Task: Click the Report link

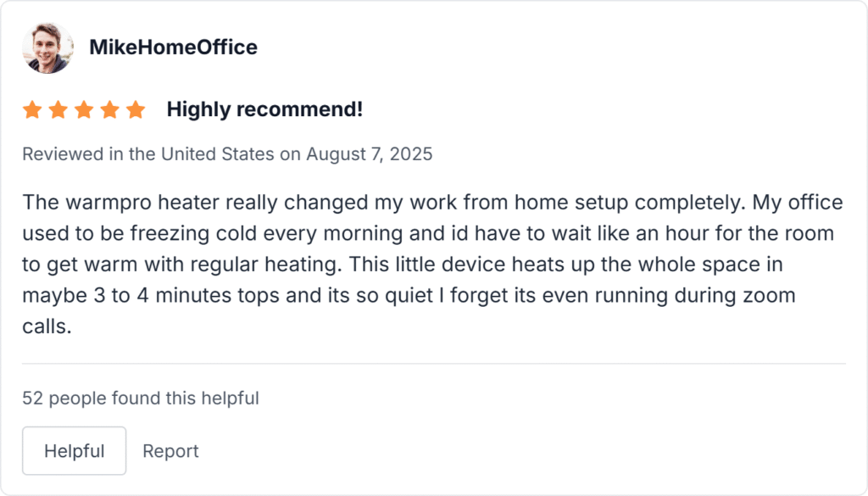Action: click(x=170, y=451)
